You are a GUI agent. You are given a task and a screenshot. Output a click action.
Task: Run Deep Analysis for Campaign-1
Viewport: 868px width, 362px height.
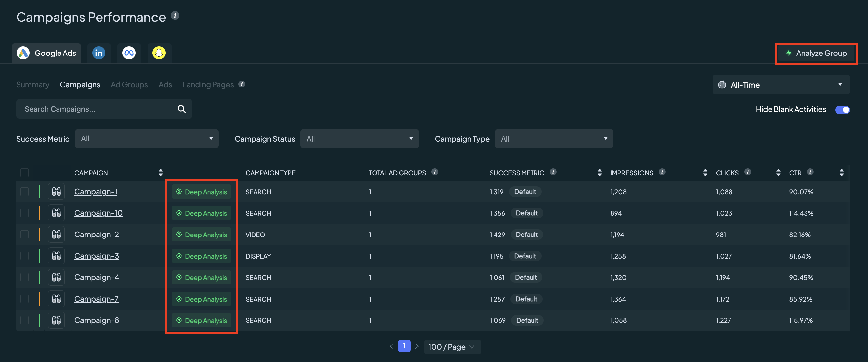pyautogui.click(x=202, y=192)
